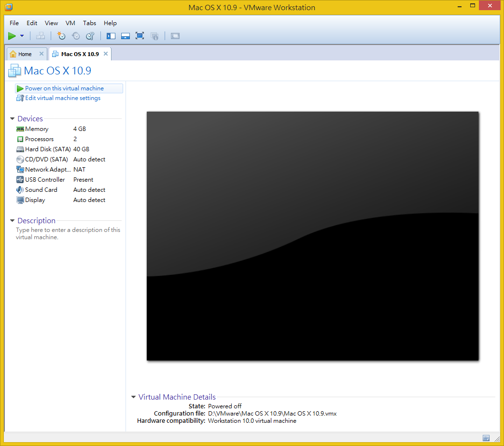Maximize the VMware Workstation window
This screenshot has height=446, width=504.
473,5
